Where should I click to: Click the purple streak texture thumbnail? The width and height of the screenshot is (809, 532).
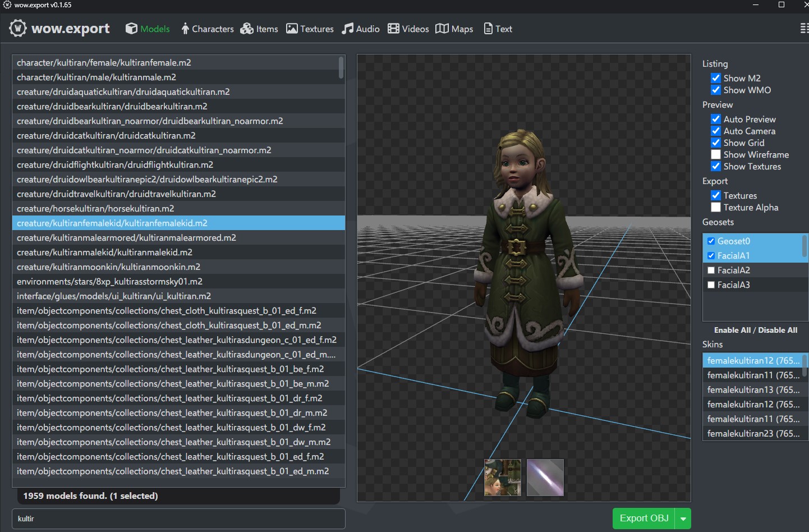pos(545,478)
